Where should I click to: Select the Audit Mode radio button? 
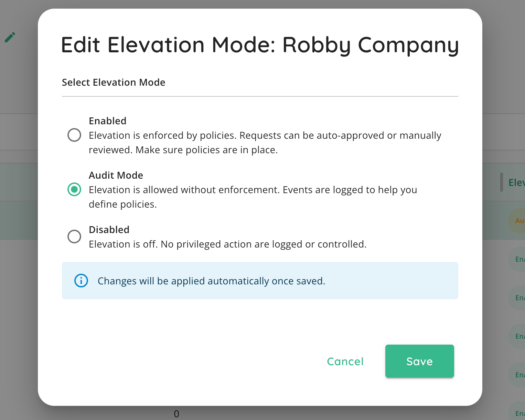click(x=74, y=189)
